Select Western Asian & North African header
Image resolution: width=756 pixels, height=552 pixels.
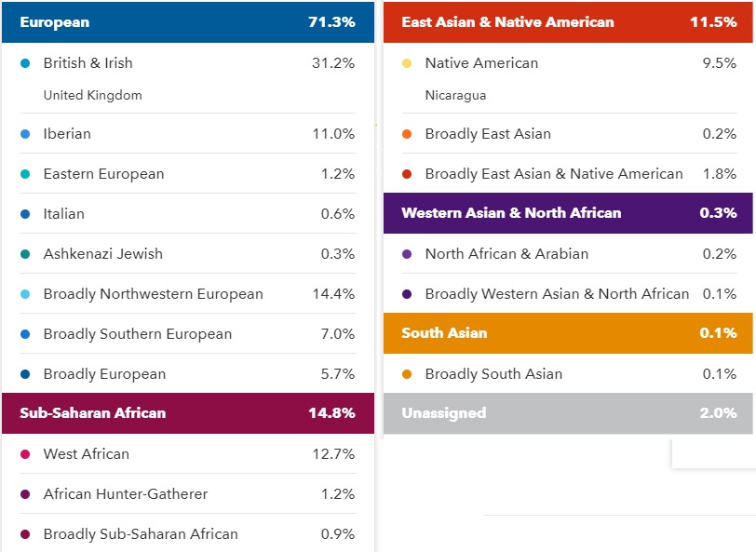click(x=568, y=213)
